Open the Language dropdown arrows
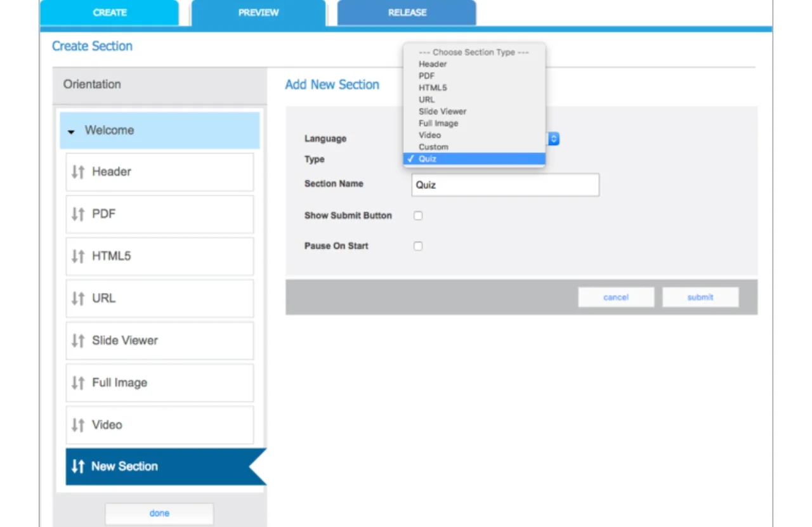The image size is (812, 527). tap(553, 139)
